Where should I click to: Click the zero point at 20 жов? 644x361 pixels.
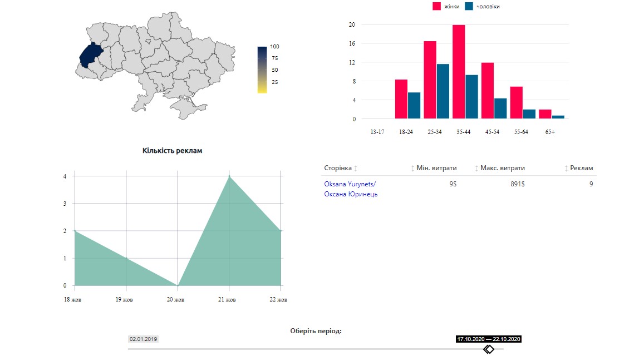[178, 285]
